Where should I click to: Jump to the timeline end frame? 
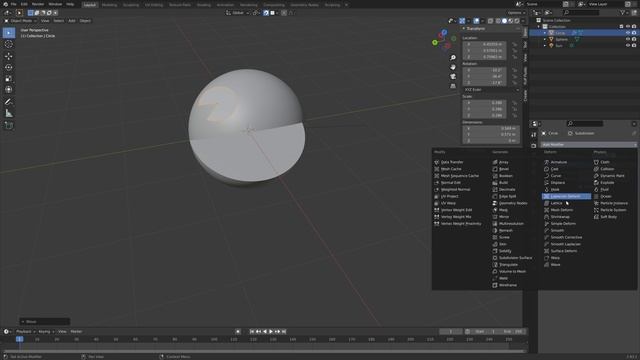click(x=284, y=331)
